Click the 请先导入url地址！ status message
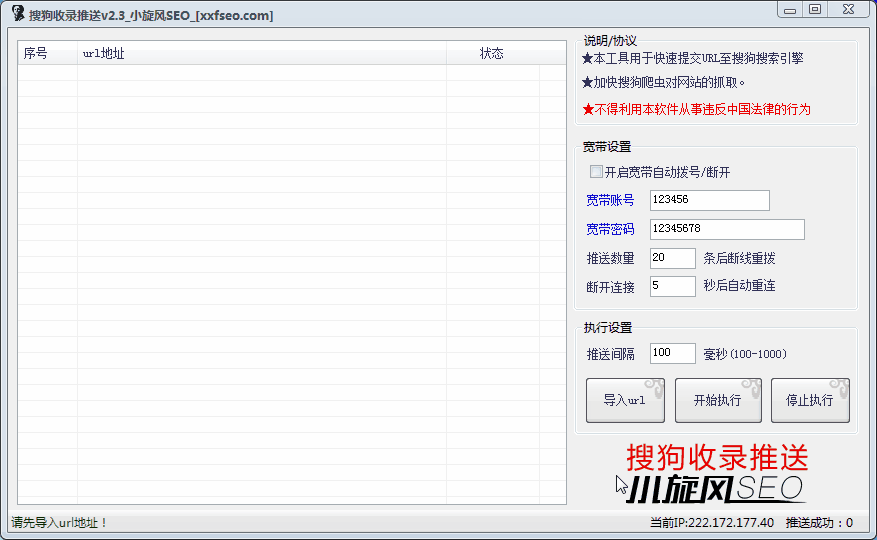The height and width of the screenshot is (540, 877). (60, 523)
